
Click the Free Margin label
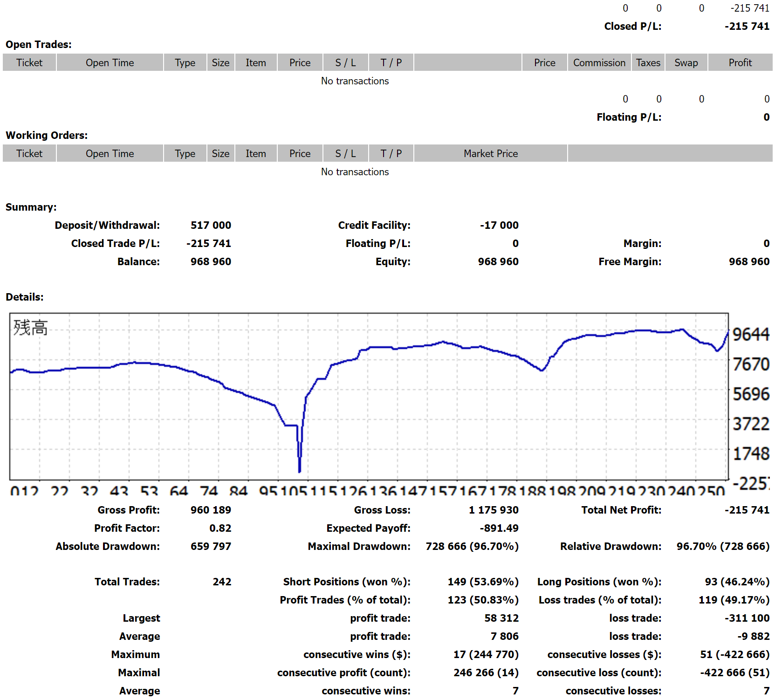(x=630, y=261)
